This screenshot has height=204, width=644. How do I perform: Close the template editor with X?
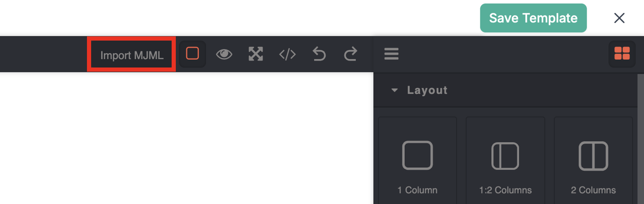619,18
